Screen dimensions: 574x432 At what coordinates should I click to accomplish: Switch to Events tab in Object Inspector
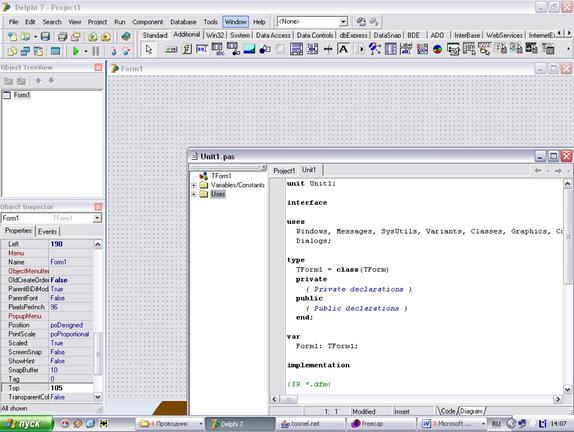(47, 231)
